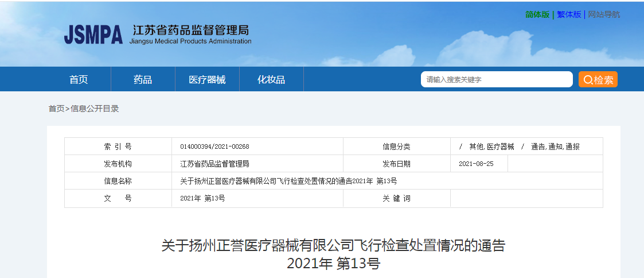Click the 索 引 号 label cell
The width and height of the screenshot is (644, 278).
pyautogui.click(x=118, y=146)
